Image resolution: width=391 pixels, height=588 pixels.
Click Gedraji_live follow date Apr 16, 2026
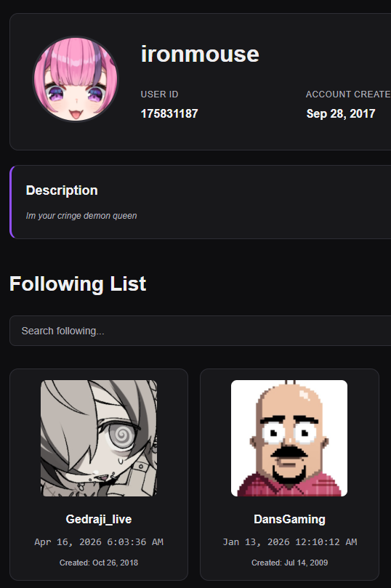99,542
